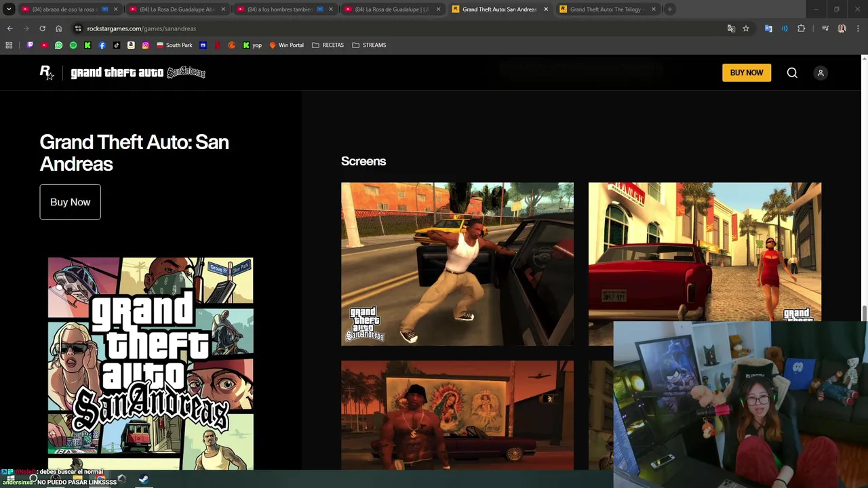Screen dimensions: 868x488
Task: Go back using the browser back arrow
Action: coord(9,28)
